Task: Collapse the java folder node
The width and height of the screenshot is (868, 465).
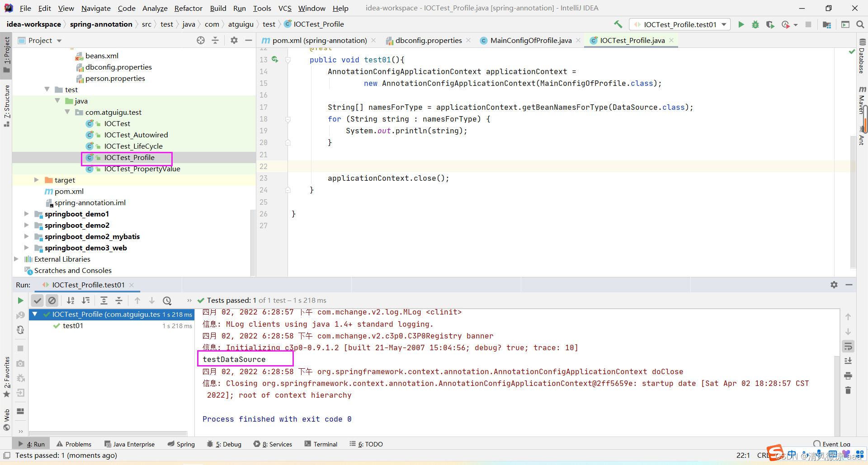Action: (57, 101)
